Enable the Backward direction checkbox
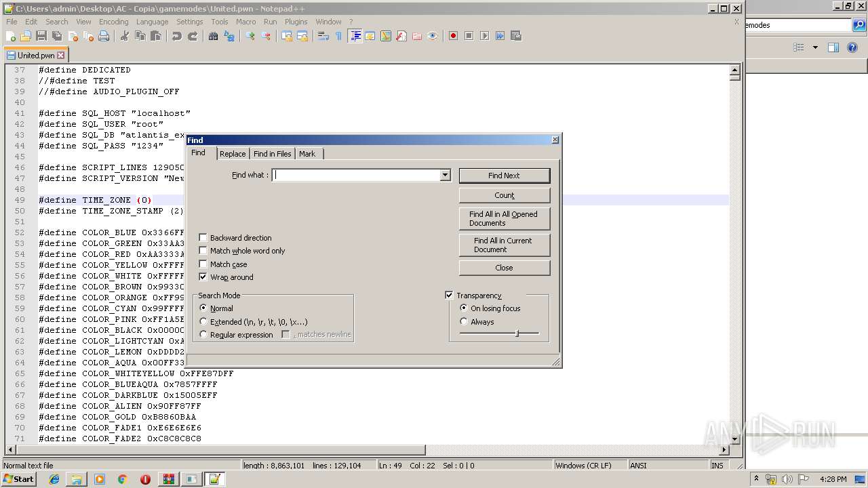This screenshot has height=488, width=868. [203, 238]
